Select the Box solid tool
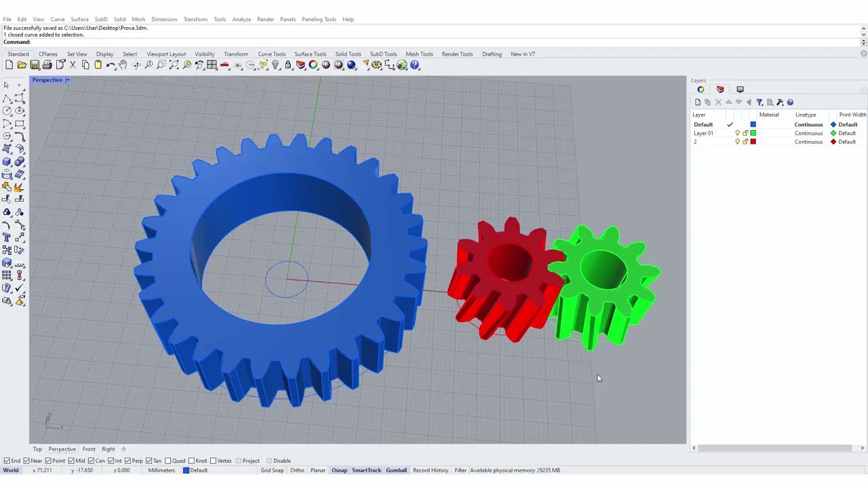The image size is (868, 488). tap(7, 161)
